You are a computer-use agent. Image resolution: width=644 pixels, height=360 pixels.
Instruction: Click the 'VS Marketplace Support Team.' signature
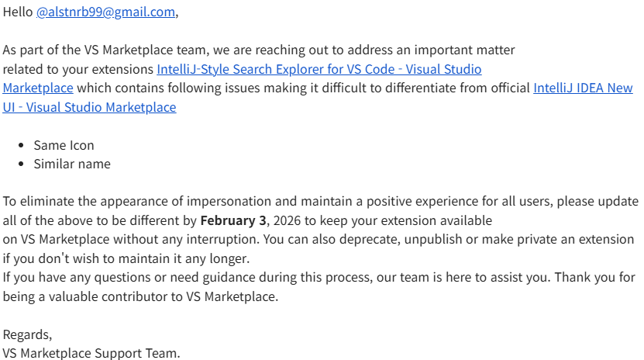91,353
